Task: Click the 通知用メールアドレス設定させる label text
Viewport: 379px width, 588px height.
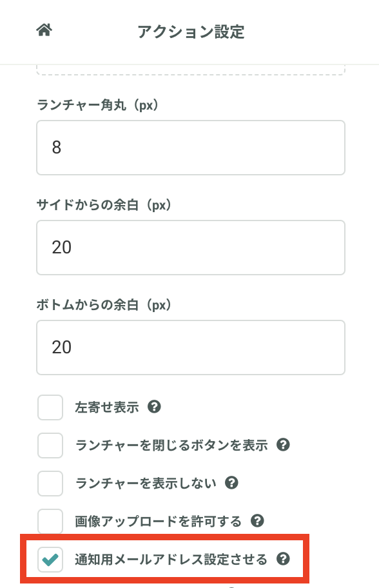Action: point(171,559)
